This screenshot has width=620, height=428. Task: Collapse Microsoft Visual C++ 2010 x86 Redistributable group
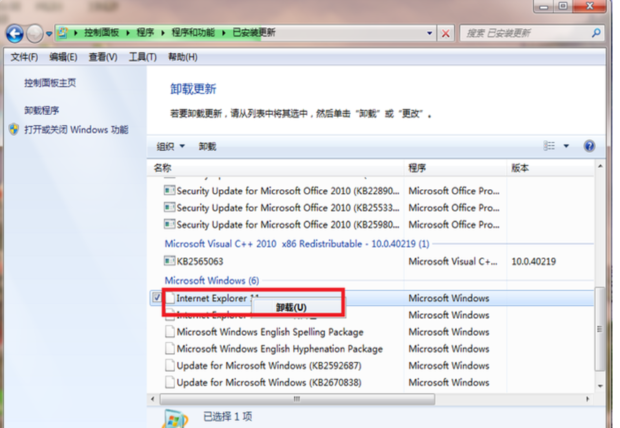(x=297, y=244)
